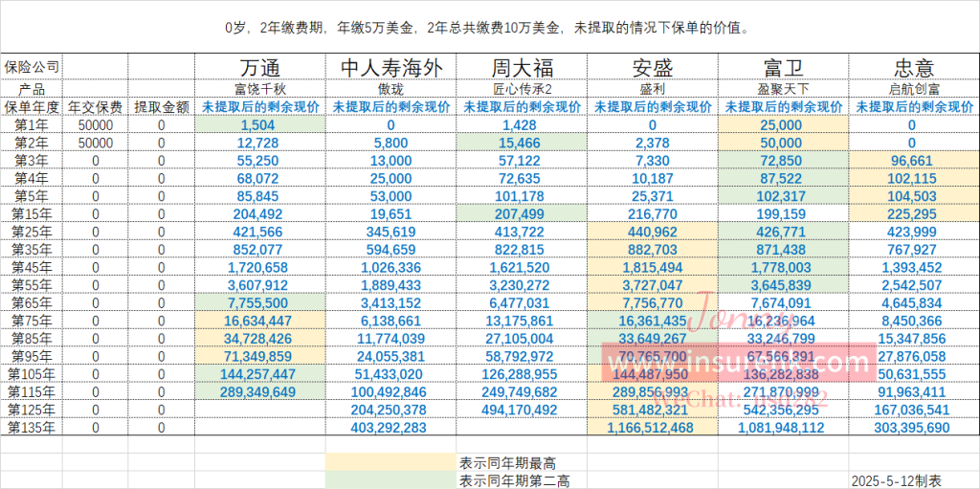Viewport: 980px width, 489px height.
Task: Click the value 1,081,948,112 under 富卫
Action: point(783,429)
